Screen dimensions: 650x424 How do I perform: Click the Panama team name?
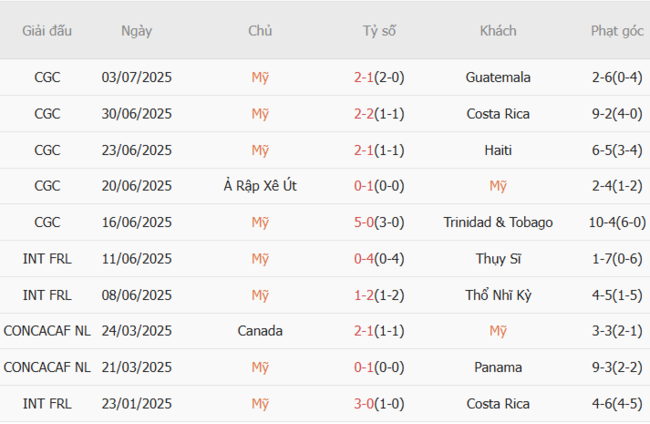pos(498,367)
